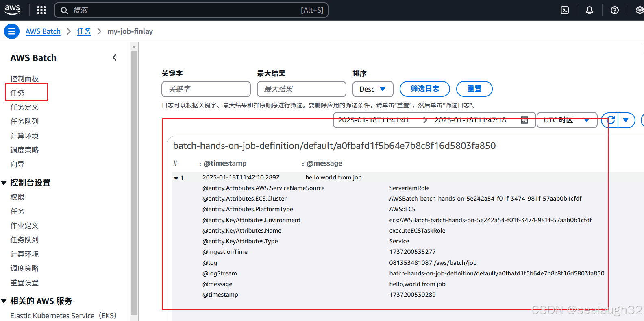Open 向导 in the sidebar
The width and height of the screenshot is (644, 321).
17,164
